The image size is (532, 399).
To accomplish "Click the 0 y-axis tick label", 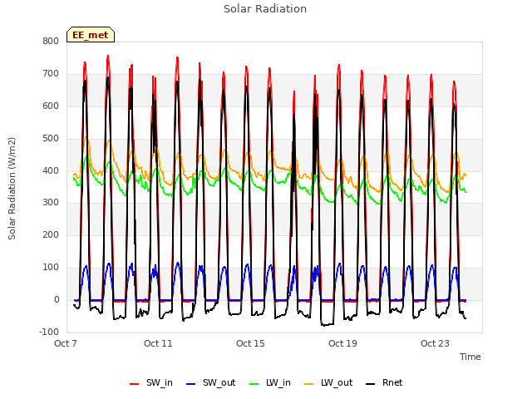I will pos(57,299).
